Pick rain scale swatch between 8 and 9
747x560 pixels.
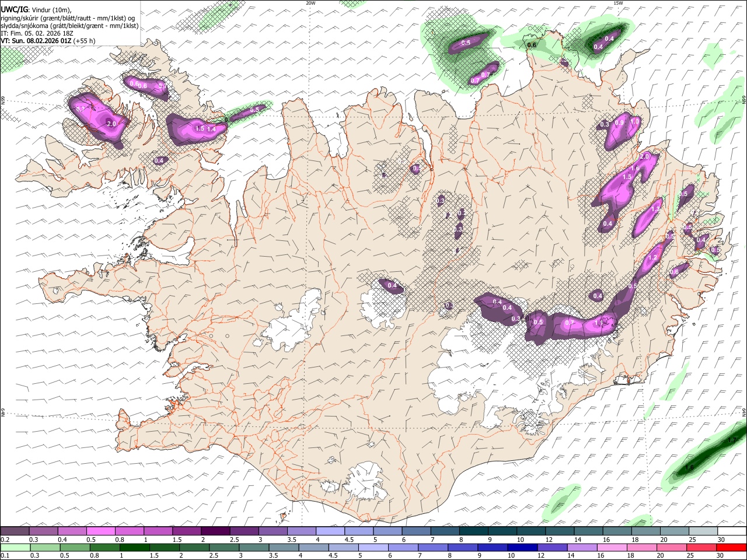click(x=463, y=547)
